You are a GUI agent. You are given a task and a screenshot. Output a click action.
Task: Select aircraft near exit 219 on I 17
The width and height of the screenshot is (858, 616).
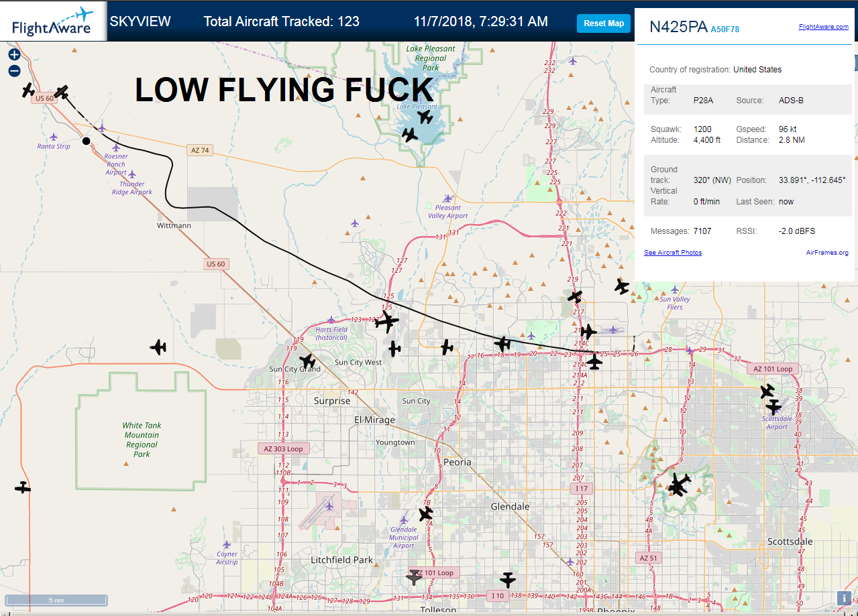575,296
